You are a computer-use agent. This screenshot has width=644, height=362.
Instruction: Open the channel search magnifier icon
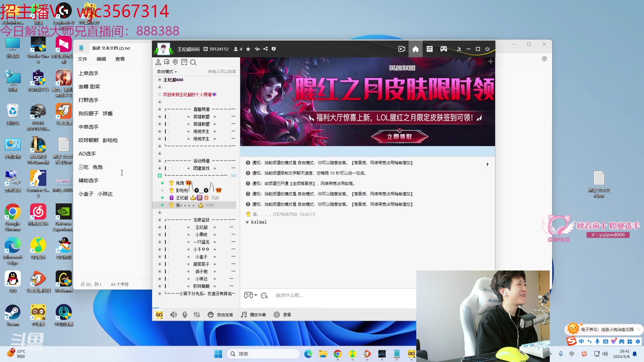tap(193, 62)
